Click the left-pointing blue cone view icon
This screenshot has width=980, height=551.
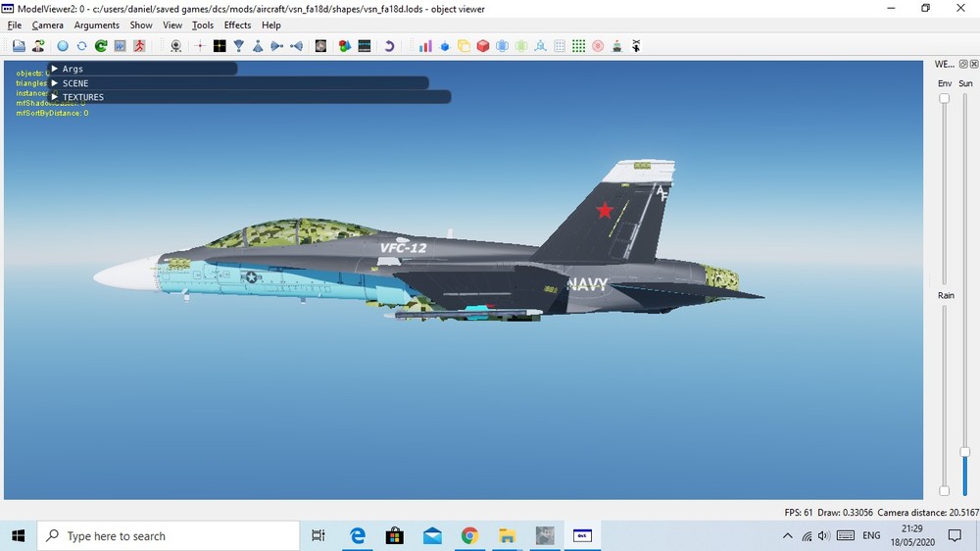point(296,46)
